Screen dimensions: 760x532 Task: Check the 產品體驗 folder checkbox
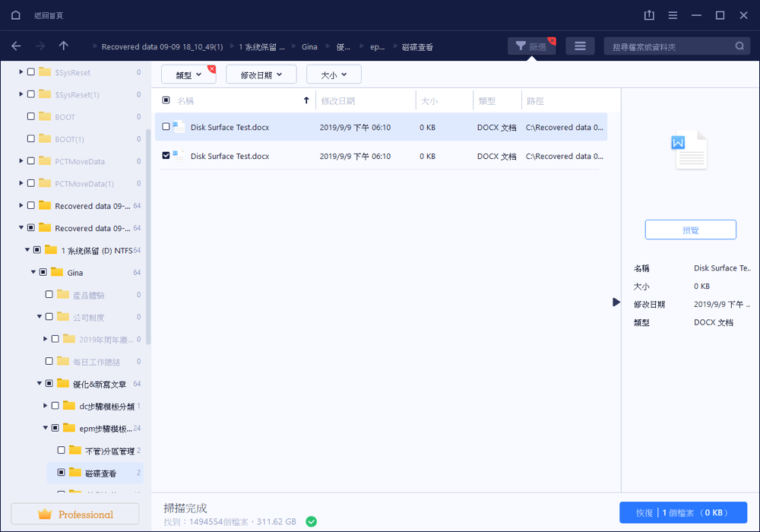point(49,294)
